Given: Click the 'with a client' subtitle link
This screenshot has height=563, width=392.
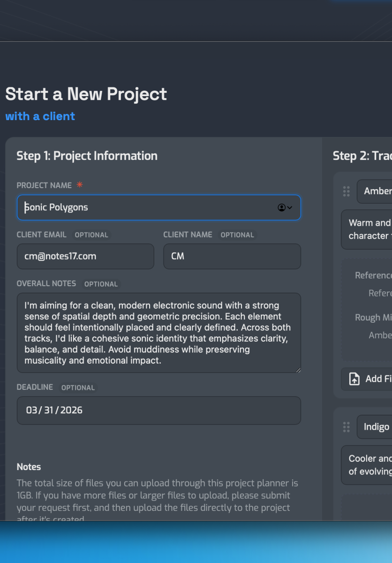Looking at the screenshot, I should (40, 116).
